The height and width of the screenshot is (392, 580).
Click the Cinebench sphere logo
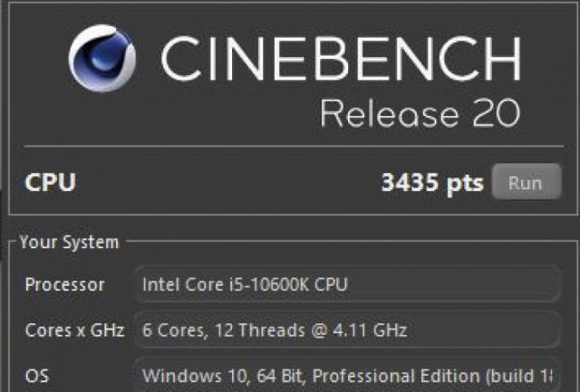[101, 59]
